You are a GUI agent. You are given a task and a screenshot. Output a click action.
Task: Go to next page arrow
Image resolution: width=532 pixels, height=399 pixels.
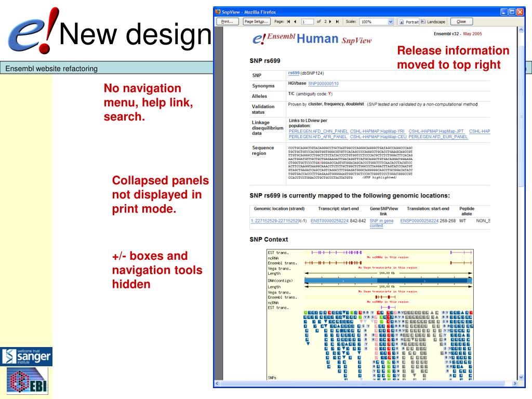click(330, 22)
